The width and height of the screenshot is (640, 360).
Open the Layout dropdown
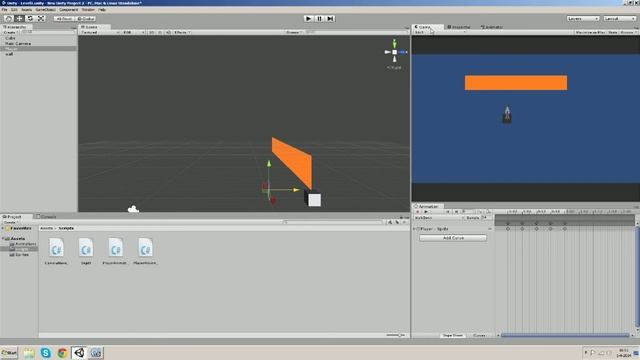click(619, 18)
